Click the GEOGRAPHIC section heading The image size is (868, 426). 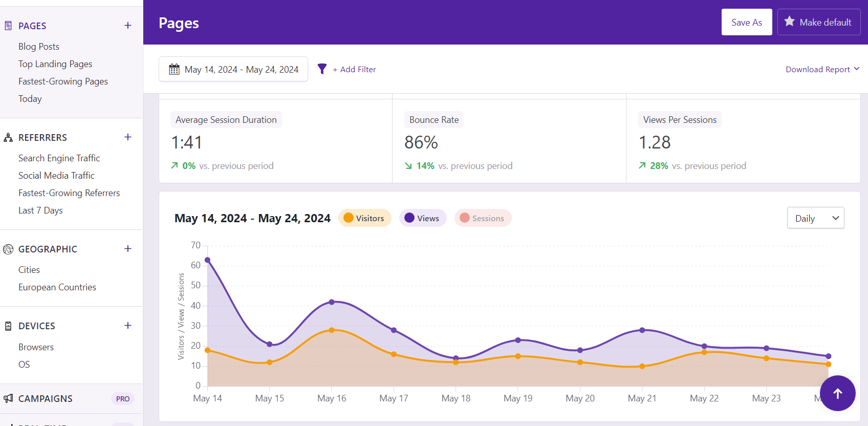(48, 249)
